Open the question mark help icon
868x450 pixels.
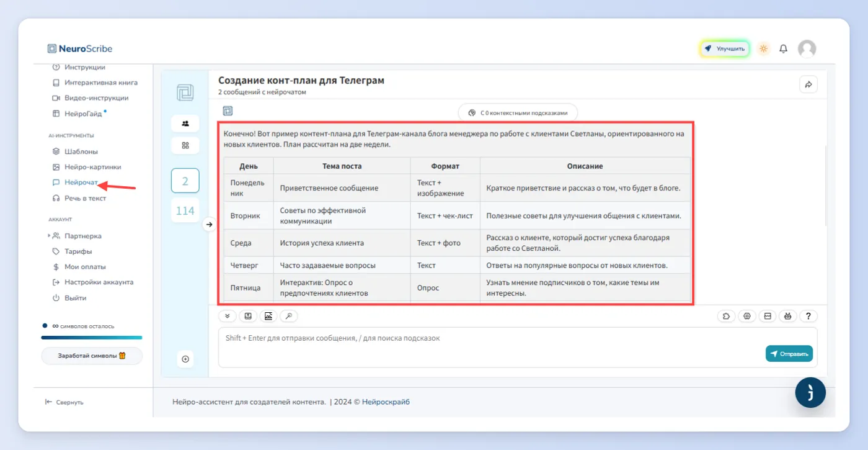click(808, 316)
